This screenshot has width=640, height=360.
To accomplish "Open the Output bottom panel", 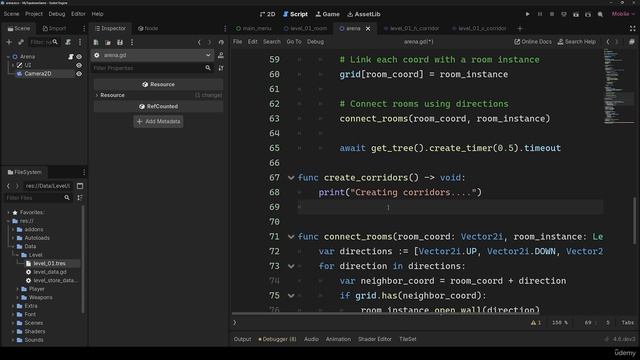I will point(242,339).
